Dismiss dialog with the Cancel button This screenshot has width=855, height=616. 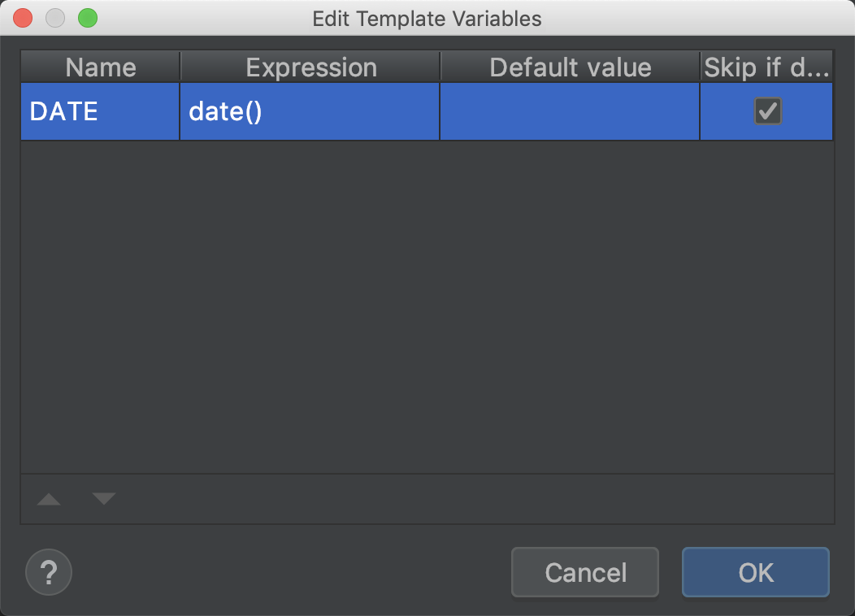pyautogui.click(x=585, y=572)
